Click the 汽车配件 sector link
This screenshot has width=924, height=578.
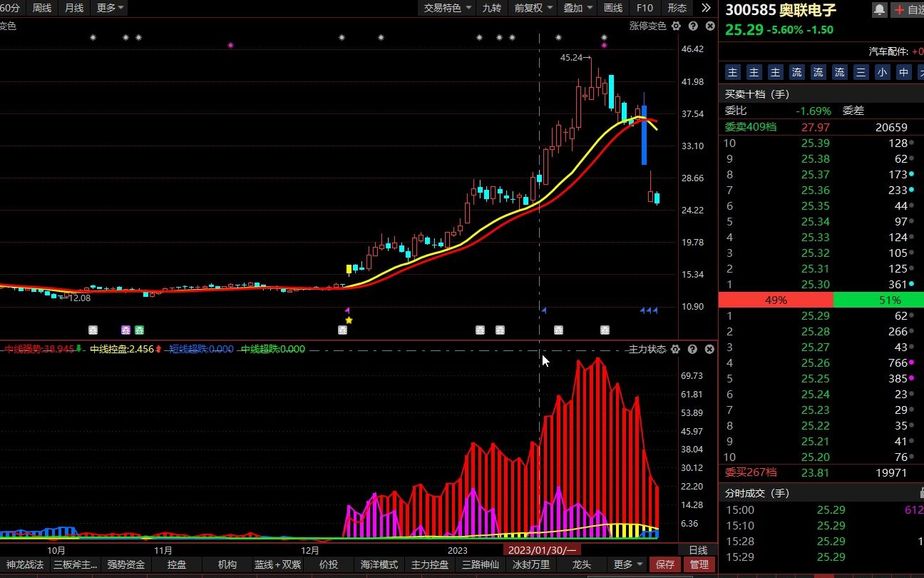(888, 51)
